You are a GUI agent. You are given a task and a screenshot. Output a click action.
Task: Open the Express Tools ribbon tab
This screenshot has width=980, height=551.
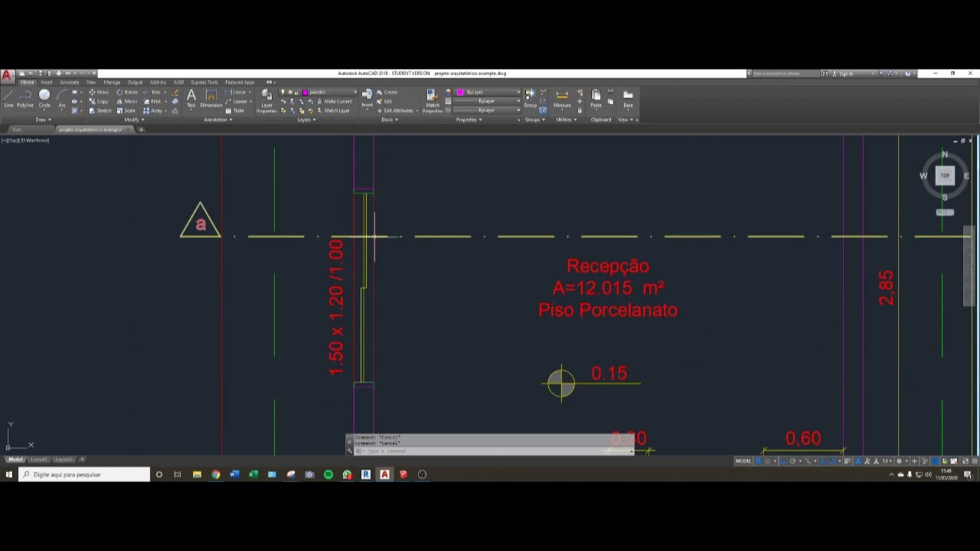(x=204, y=82)
